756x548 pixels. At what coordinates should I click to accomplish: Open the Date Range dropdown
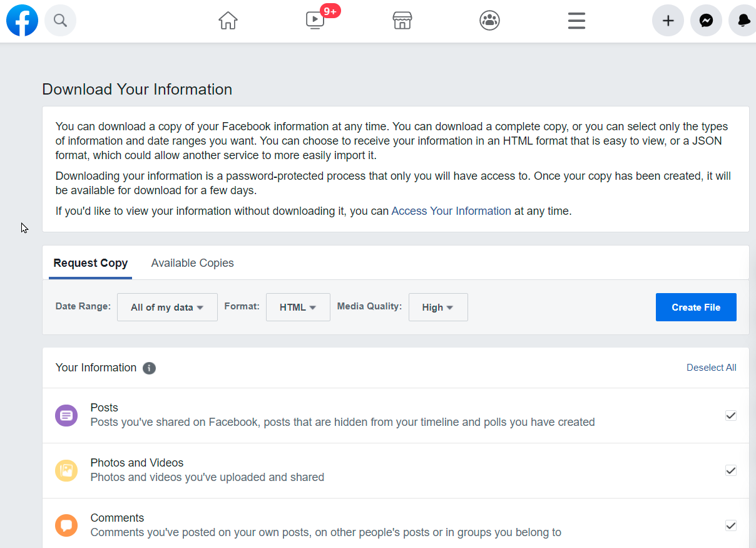coord(167,307)
